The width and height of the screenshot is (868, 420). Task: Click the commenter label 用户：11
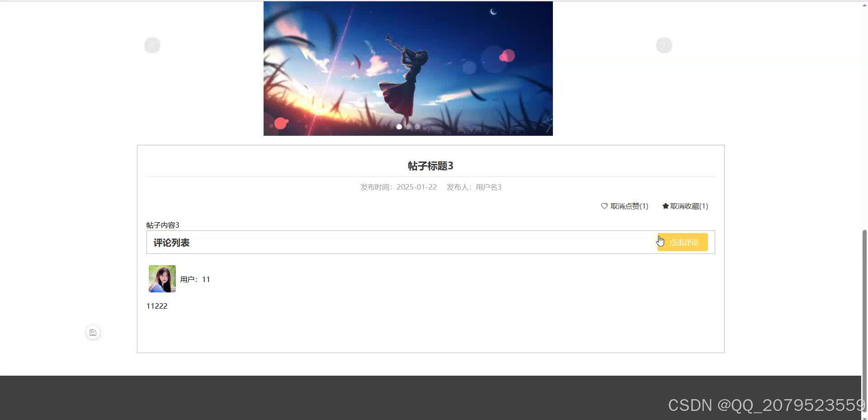[195, 279]
